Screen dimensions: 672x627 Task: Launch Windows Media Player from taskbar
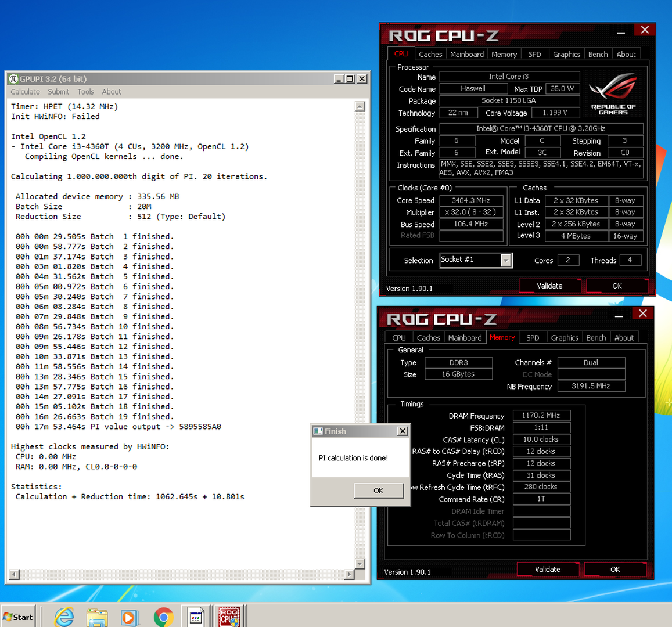[x=130, y=617]
